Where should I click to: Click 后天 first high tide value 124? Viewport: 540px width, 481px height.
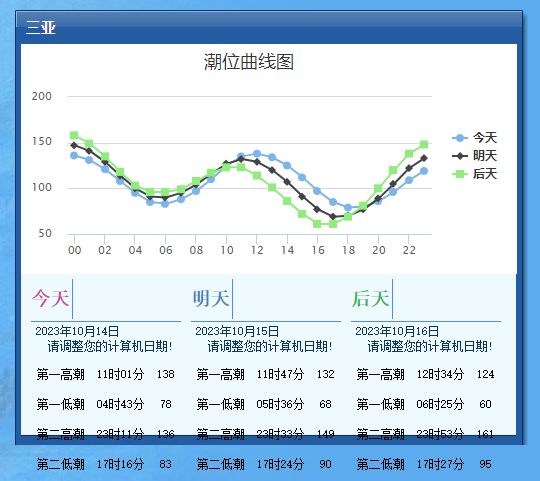click(486, 374)
